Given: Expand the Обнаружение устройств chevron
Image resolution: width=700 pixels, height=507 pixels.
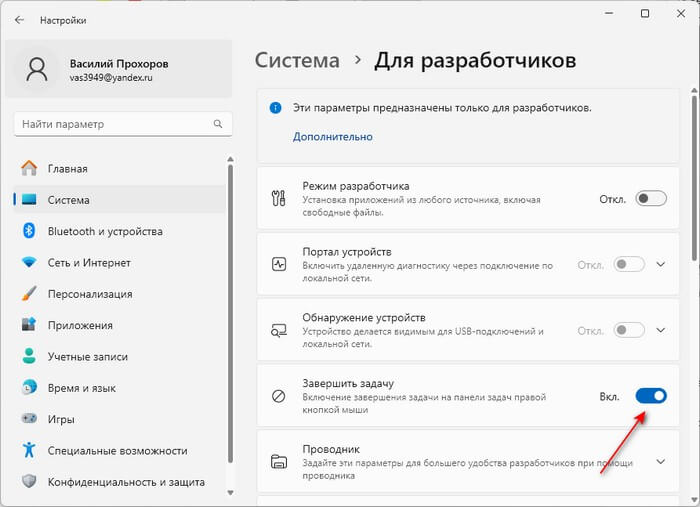Looking at the screenshot, I should point(661,330).
